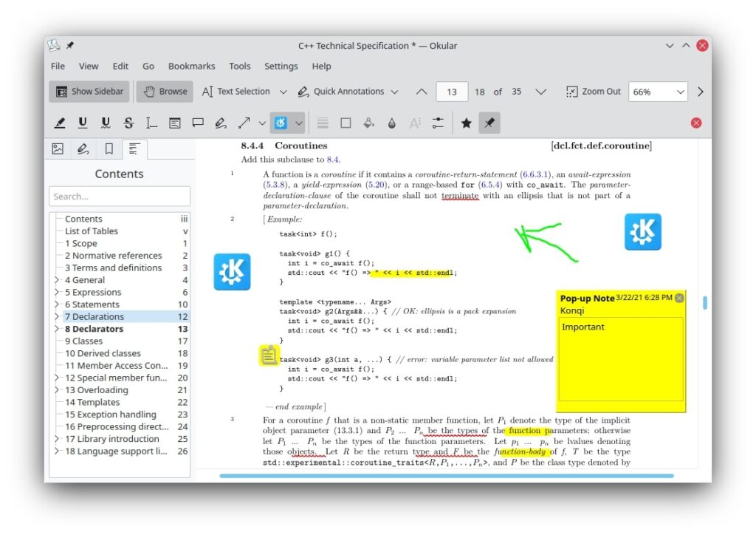Image resolution: width=756 pixels, height=535 pixels.
Task: Toggle the Browse mode tool
Action: point(165,92)
